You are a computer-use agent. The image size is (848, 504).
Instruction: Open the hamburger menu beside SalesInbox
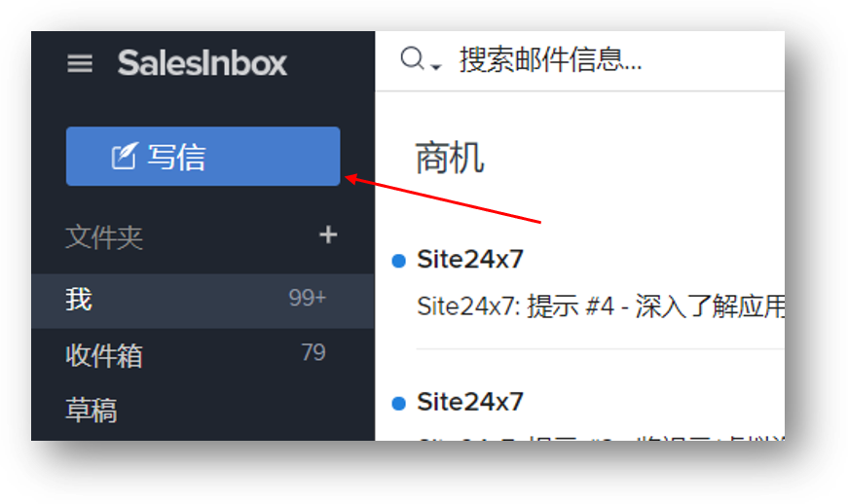tap(80, 63)
